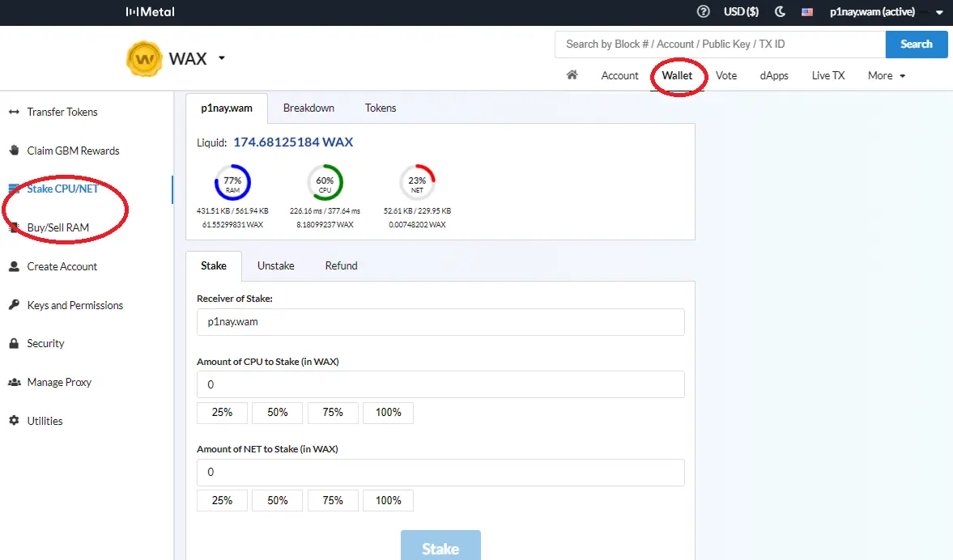The image size is (953, 560).
Task: Switch to the Tokens tab
Action: (x=381, y=108)
